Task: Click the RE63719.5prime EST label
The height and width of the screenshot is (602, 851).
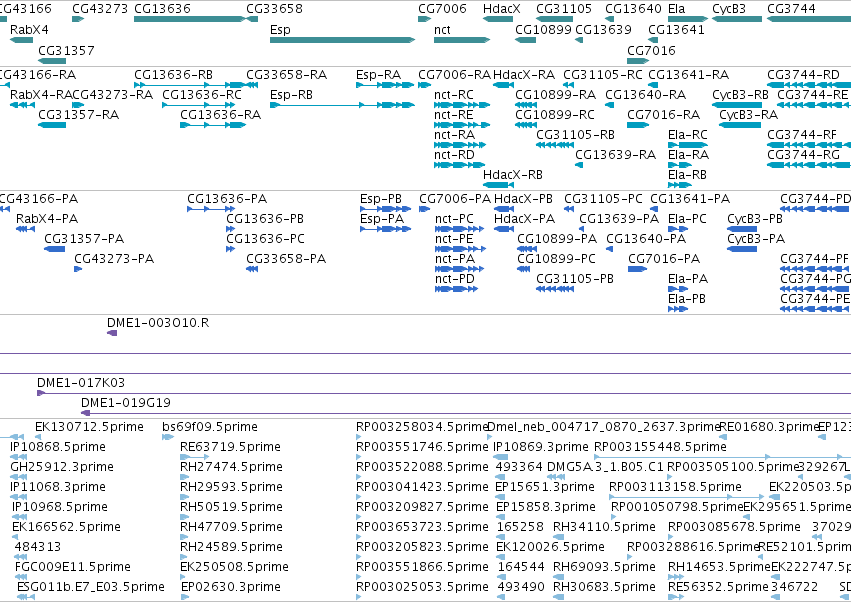Action: click(x=231, y=447)
